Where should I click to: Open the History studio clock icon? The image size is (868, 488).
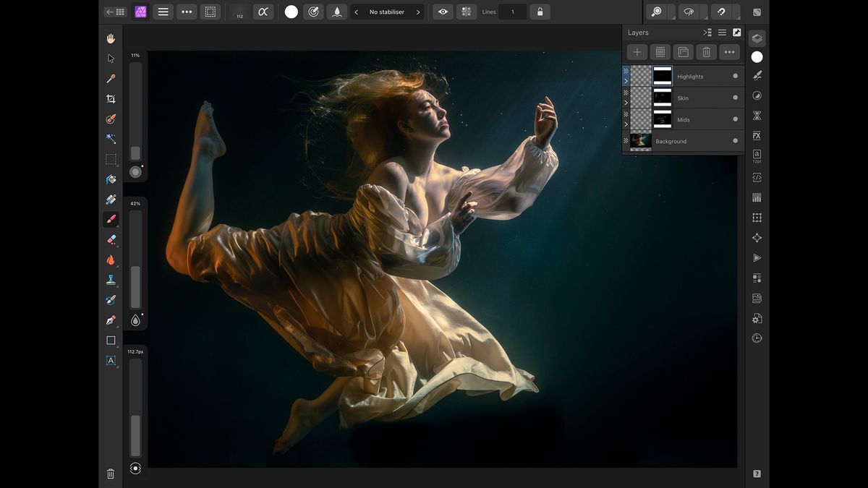click(x=755, y=338)
